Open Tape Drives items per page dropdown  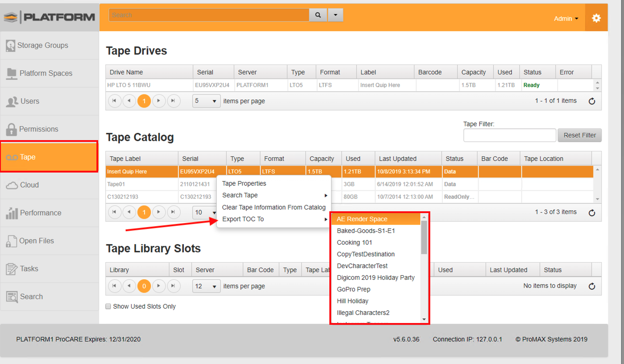tap(206, 101)
